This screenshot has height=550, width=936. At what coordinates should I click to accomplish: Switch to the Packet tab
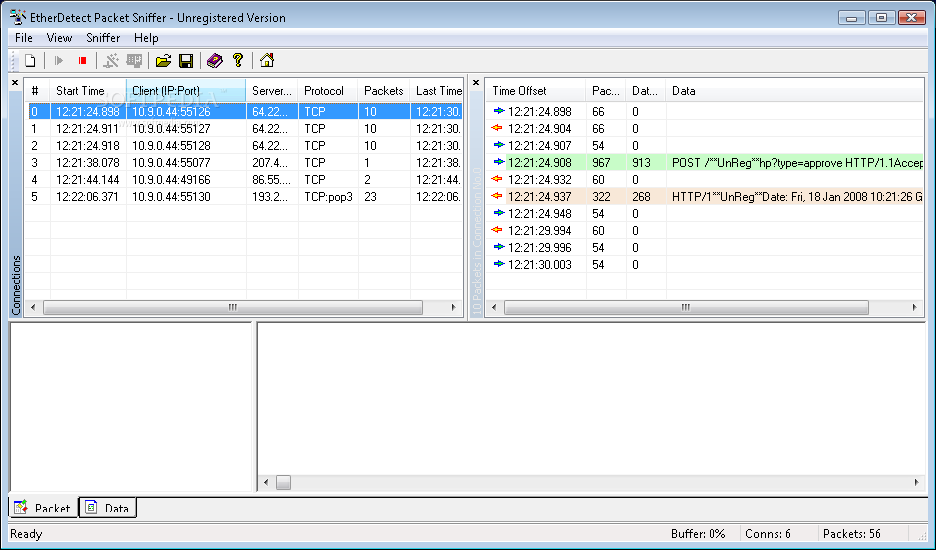[x=43, y=508]
